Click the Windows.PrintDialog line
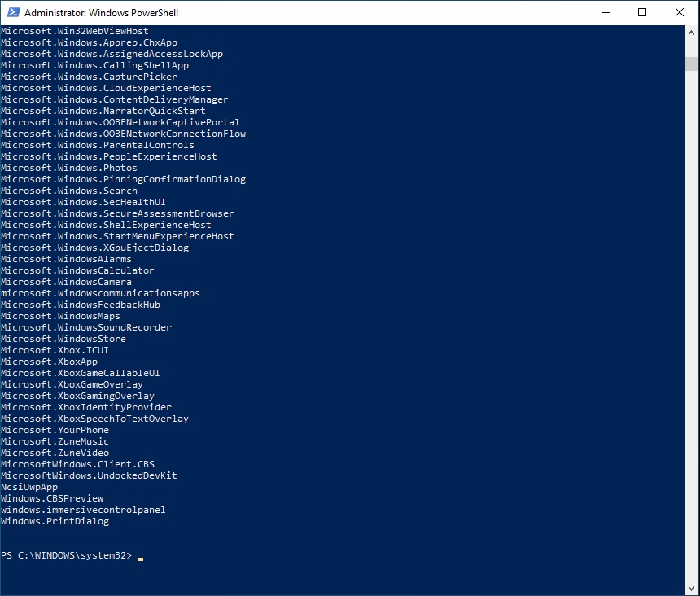 click(x=55, y=521)
